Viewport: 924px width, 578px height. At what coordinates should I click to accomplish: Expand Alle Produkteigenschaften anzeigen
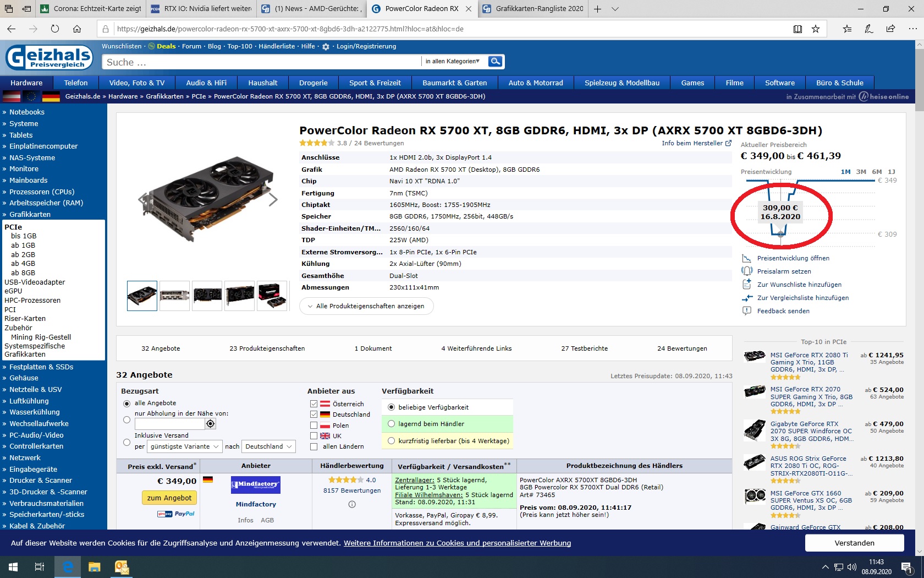366,306
